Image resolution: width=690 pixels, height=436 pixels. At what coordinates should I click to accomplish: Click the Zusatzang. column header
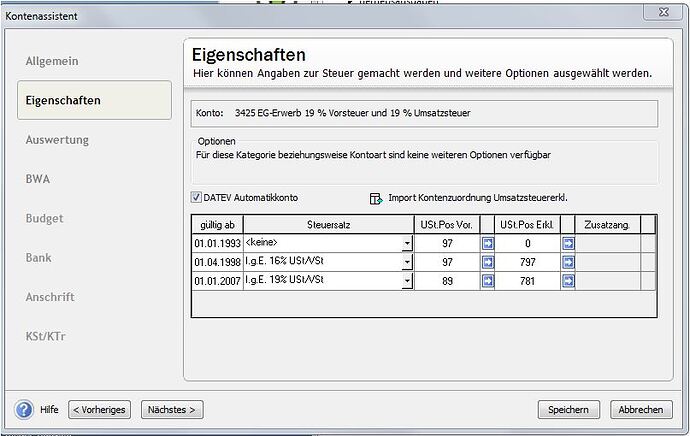pos(607,225)
